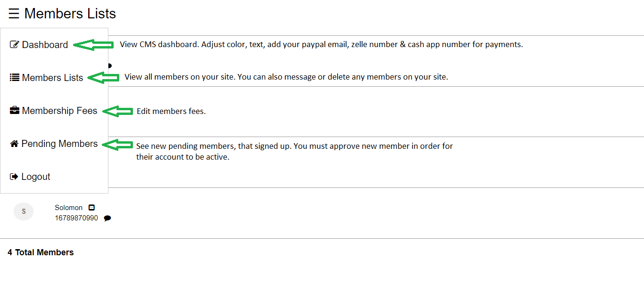Email Solomon via the envelope icon
644x308 pixels.
pos(91,208)
